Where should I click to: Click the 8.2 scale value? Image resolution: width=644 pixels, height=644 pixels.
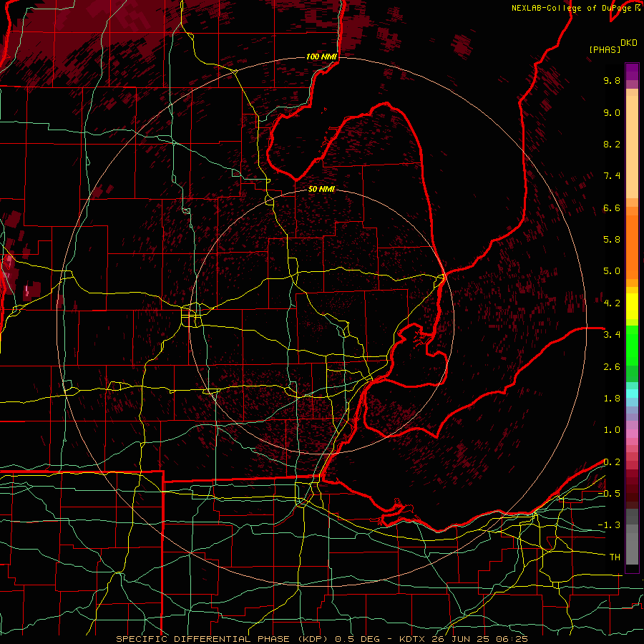pos(612,144)
